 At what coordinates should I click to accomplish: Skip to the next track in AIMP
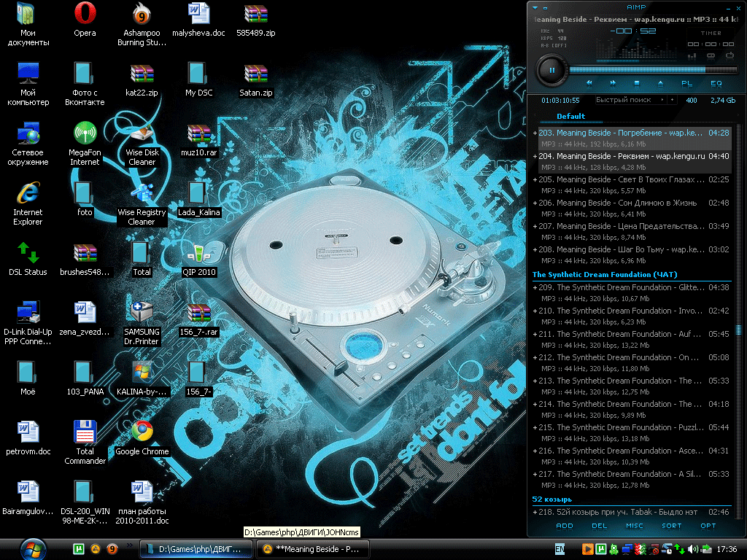[x=613, y=83]
